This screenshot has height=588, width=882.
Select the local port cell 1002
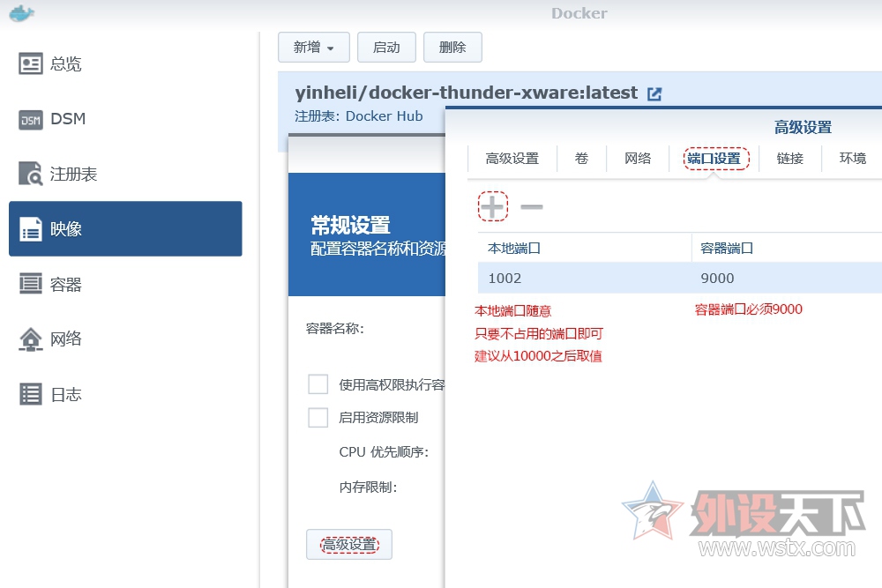pyautogui.click(x=585, y=278)
